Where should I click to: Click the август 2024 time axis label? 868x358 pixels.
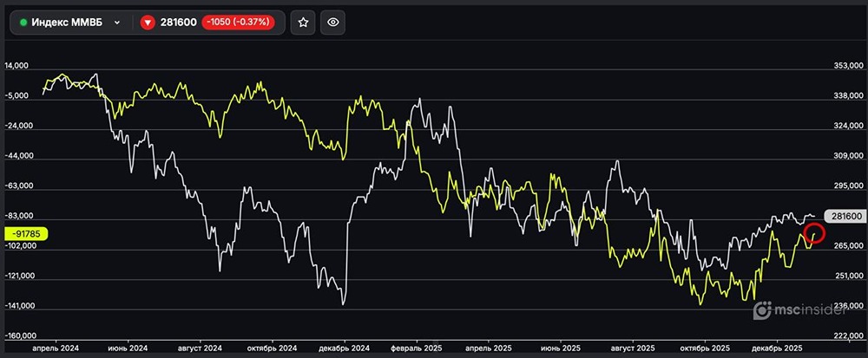pyautogui.click(x=201, y=348)
